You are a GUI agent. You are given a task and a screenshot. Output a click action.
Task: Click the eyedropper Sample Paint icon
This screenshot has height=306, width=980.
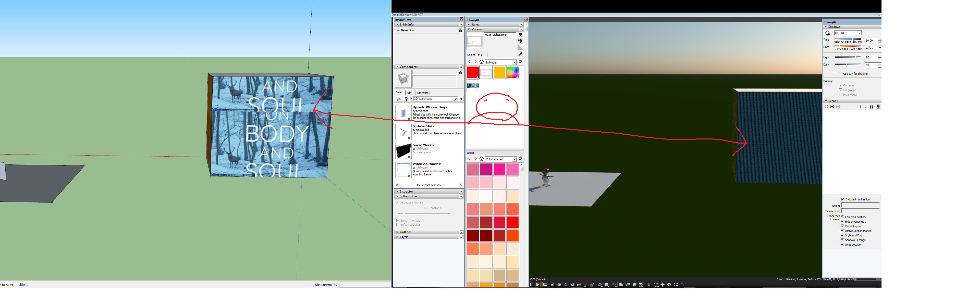520,54
